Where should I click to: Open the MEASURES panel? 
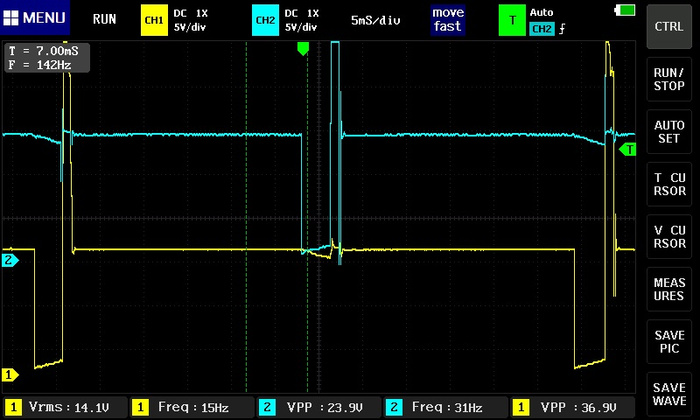669,290
